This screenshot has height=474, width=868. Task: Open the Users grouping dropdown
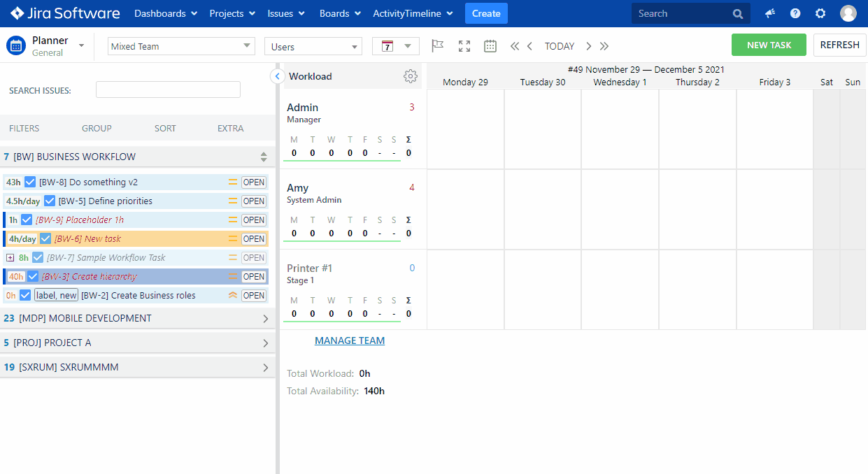click(x=313, y=45)
